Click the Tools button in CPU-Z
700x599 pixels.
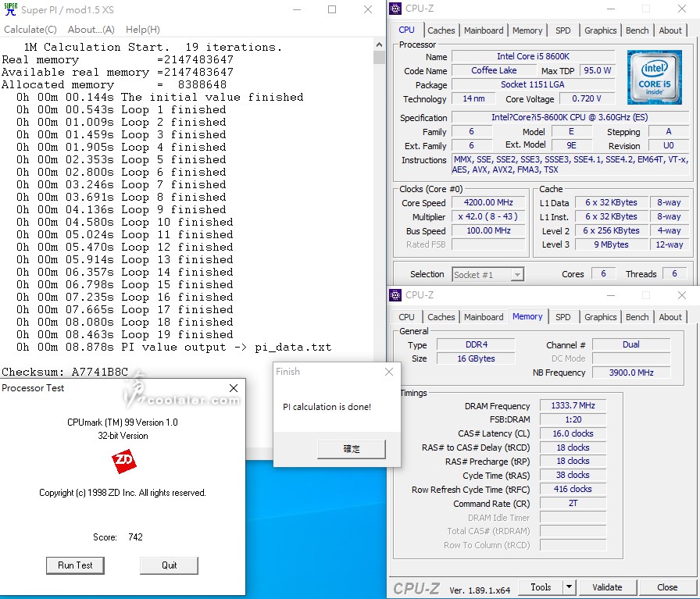pos(541,587)
